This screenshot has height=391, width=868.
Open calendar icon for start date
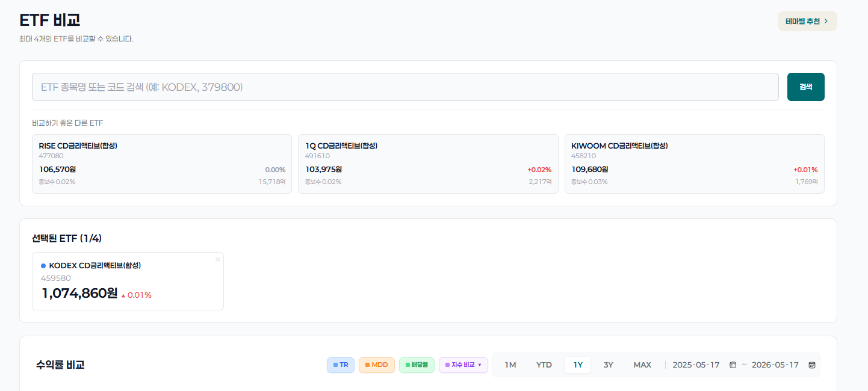(x=733, y=365)
